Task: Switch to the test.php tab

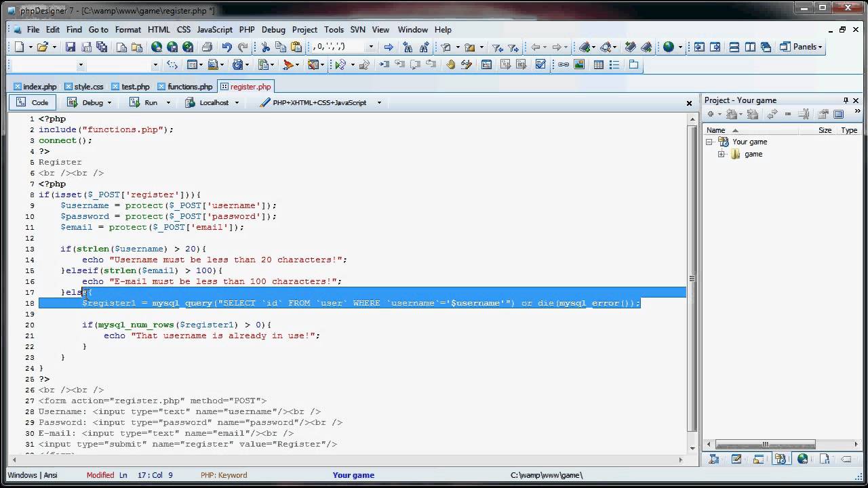Action: pyautogui.click(x=131, y=87)
